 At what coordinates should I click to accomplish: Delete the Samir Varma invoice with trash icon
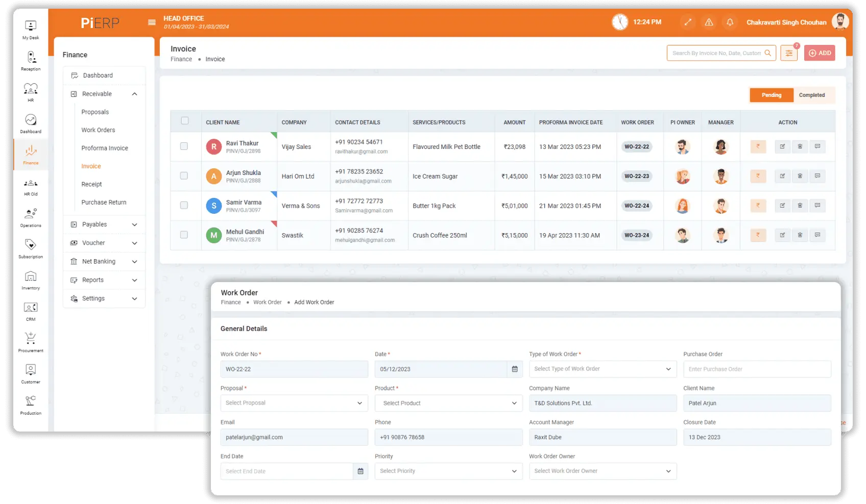[x=800, y=206]
